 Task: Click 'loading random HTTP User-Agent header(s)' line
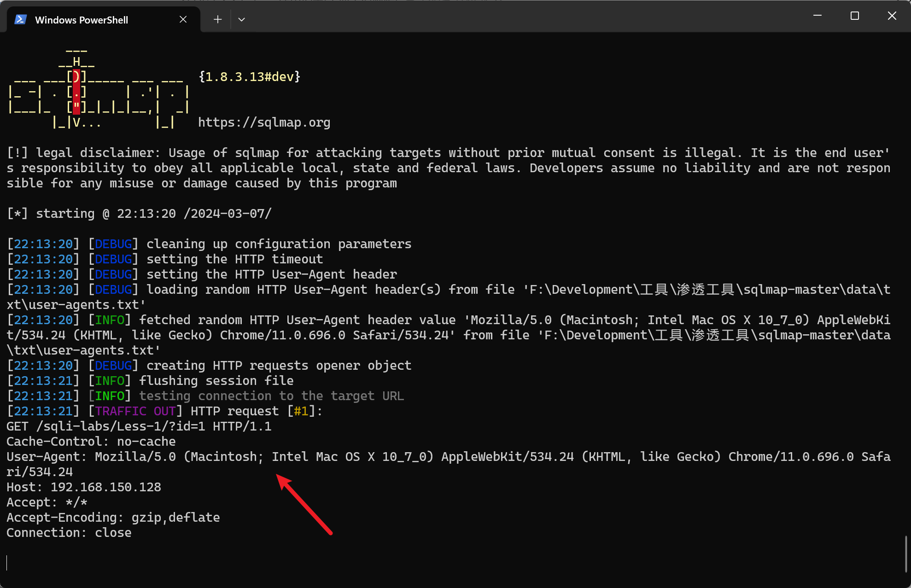[449, 297]
